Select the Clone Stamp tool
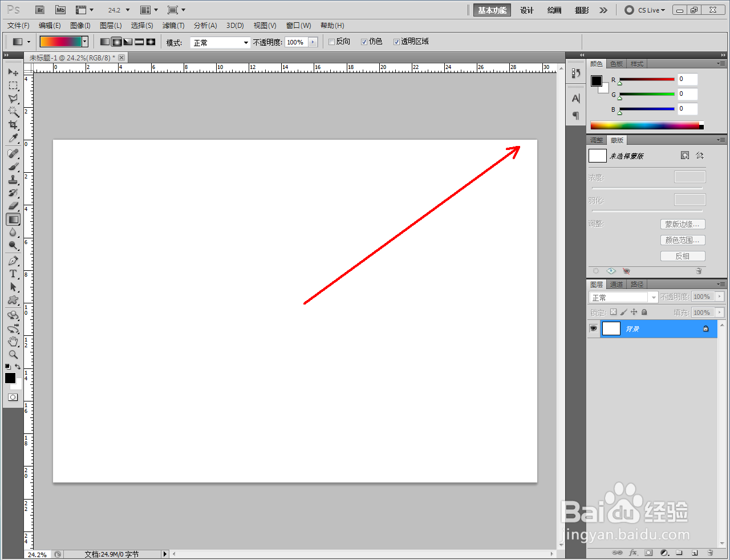The image size is (730, 560). tap(13, 180)
